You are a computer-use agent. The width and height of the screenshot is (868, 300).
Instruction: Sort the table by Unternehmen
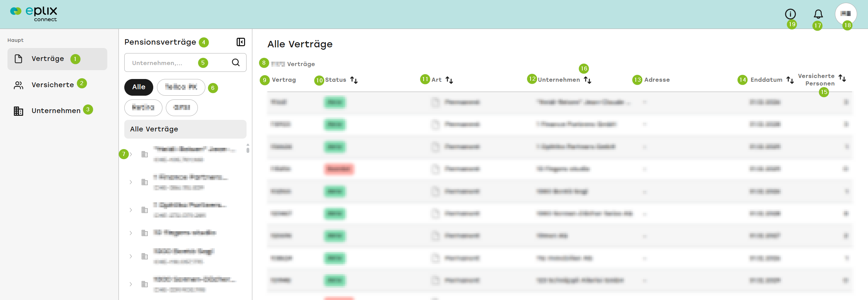[587, 80]
